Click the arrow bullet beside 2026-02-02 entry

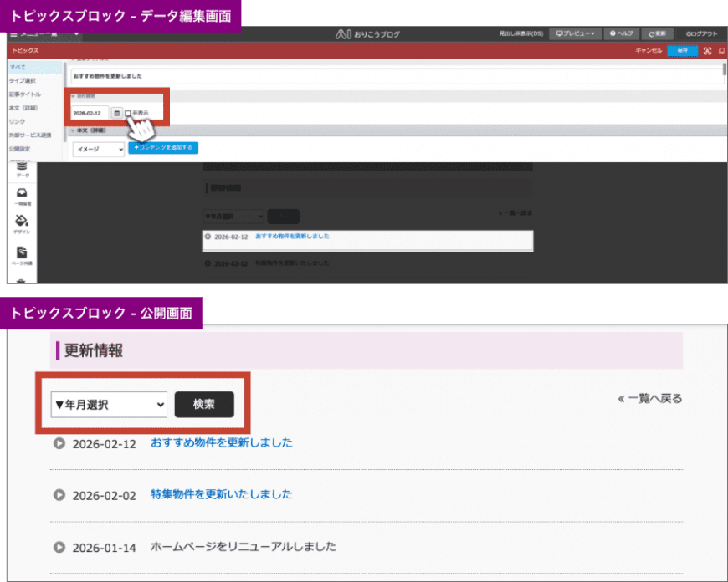59,495
